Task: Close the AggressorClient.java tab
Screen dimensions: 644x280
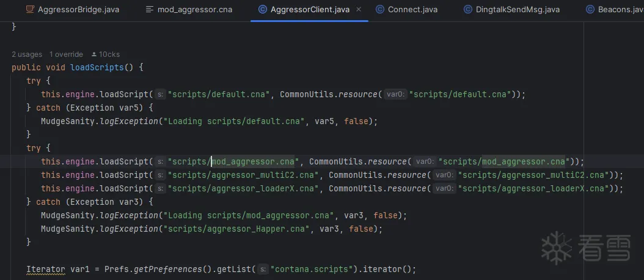Action: click(359, 10)
